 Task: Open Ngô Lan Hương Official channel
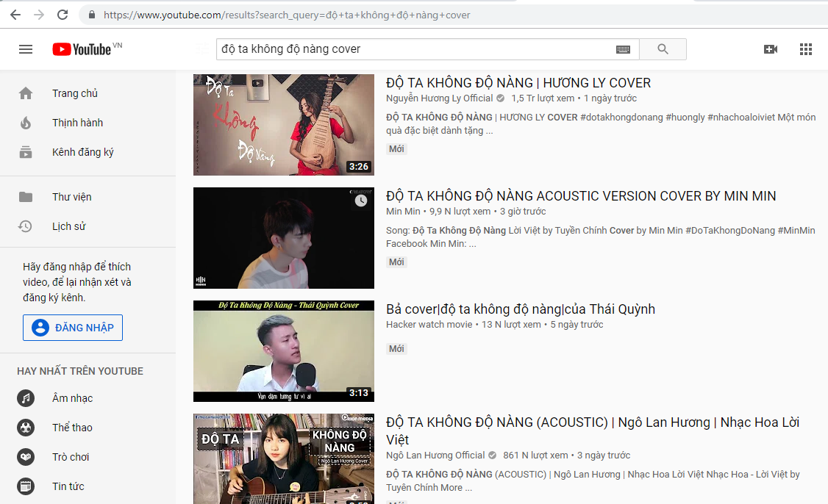pyautogui.click(x=435, y=456)
